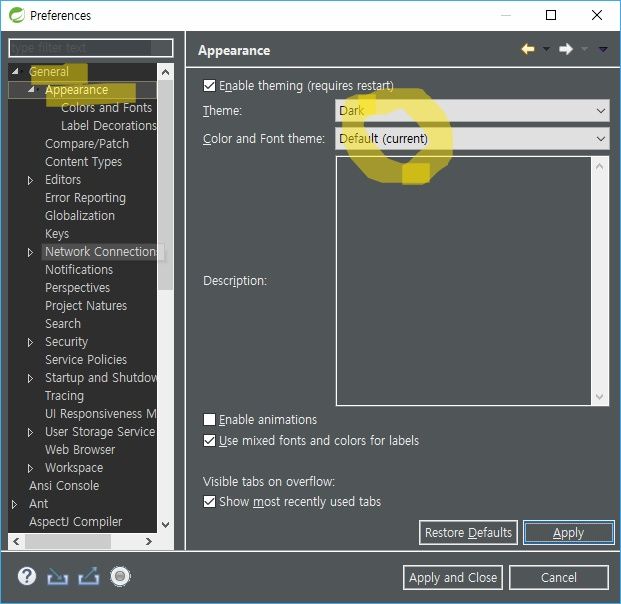This screenshot has height=604, width=621.
Task: Click the Export preferences icon
Action: click(x=89, y=576)
